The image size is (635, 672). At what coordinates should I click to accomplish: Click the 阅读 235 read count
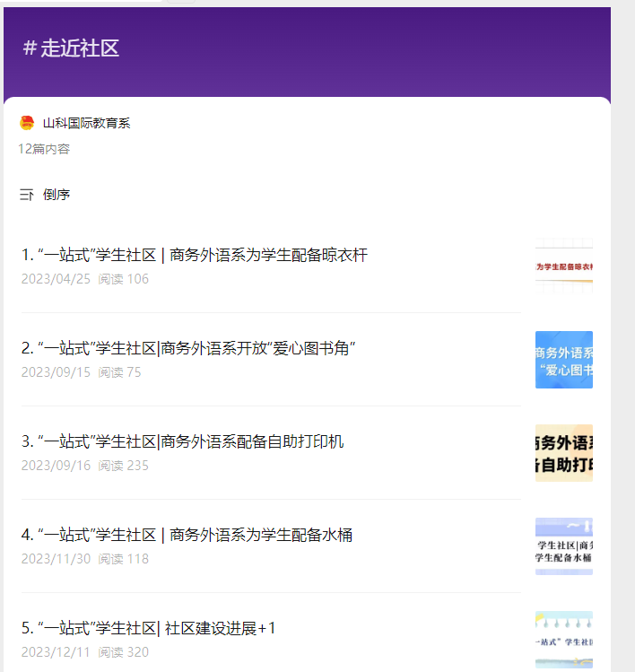pyautogui.click(x=124, y=466)
